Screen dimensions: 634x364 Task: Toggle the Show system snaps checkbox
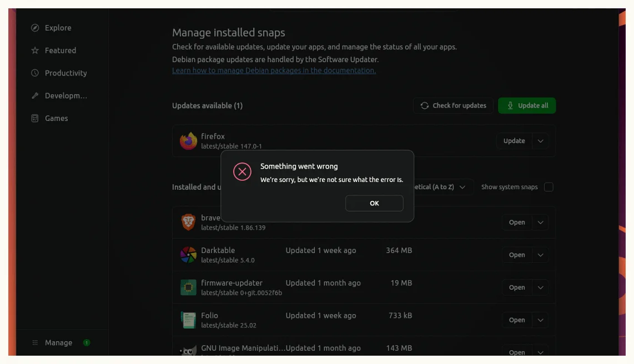pyautogui.click(x=549, y=187)
